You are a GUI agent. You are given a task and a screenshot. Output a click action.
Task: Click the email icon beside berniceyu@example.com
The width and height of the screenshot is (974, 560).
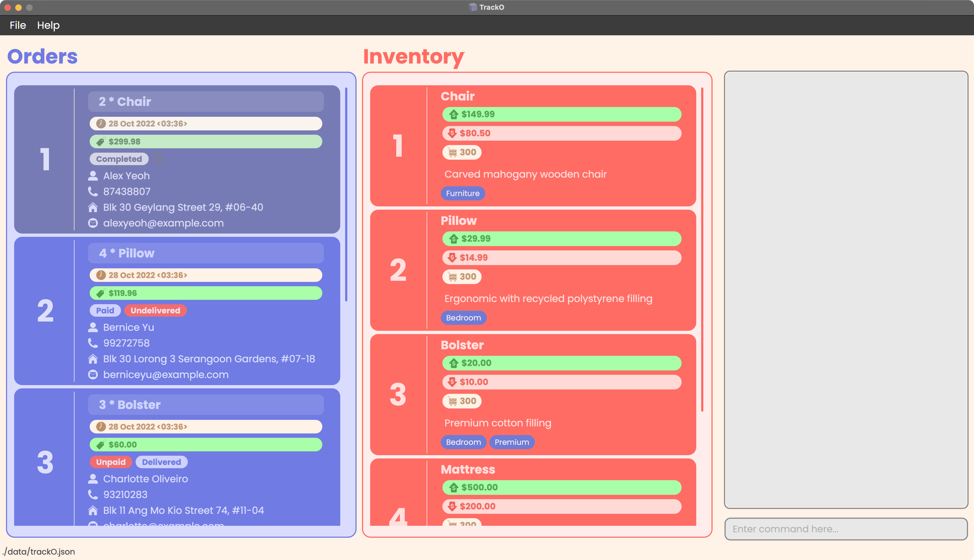pos(93,375)
